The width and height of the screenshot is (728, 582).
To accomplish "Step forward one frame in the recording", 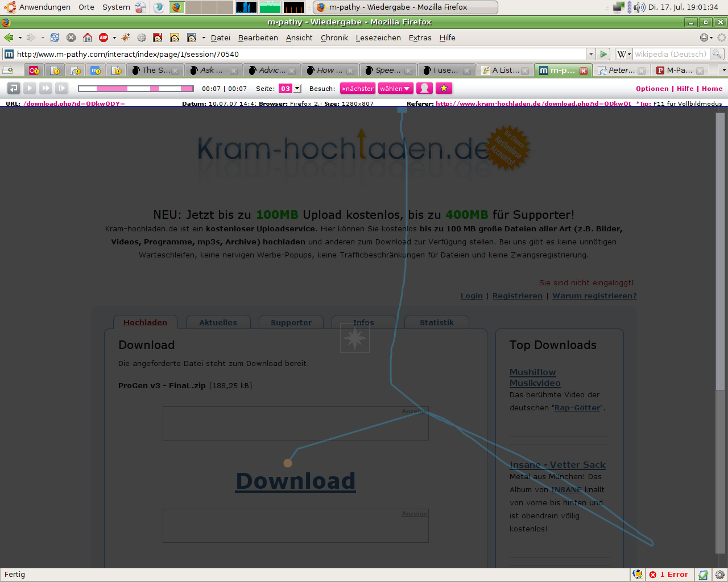I will pyautogui.click(x=61, y=88).
